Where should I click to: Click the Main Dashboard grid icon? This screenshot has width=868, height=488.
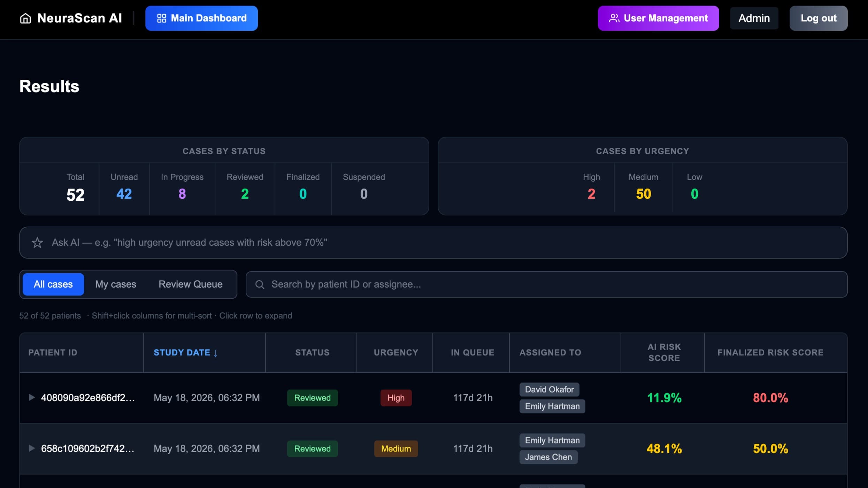[162, 18]
